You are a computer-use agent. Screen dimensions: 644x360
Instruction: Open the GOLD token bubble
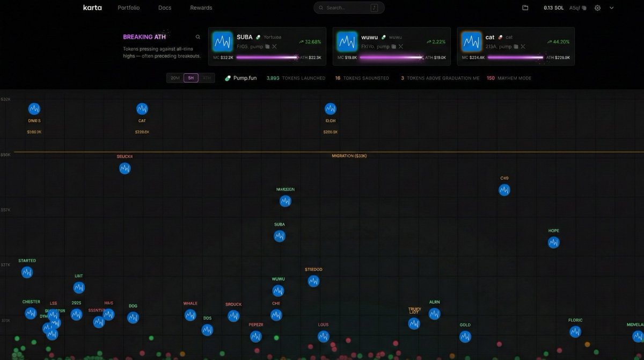[465, 337]
